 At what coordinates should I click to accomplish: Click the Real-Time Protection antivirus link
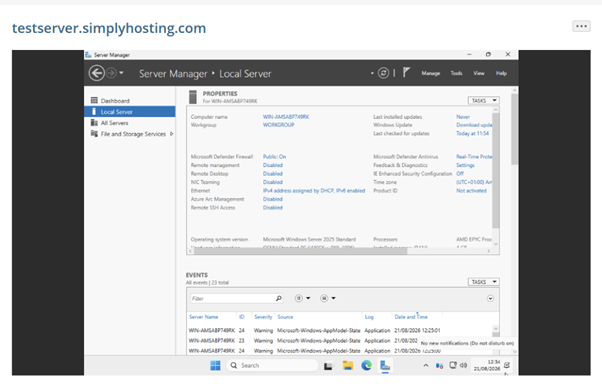point(474,157)
